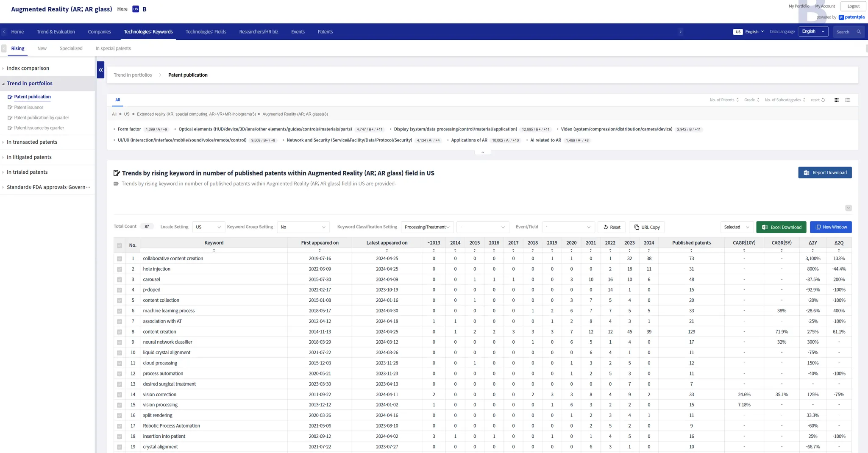Check the box for collaborative content creation
This screenshot has height=453, width=868.
[x=120, y=259]
